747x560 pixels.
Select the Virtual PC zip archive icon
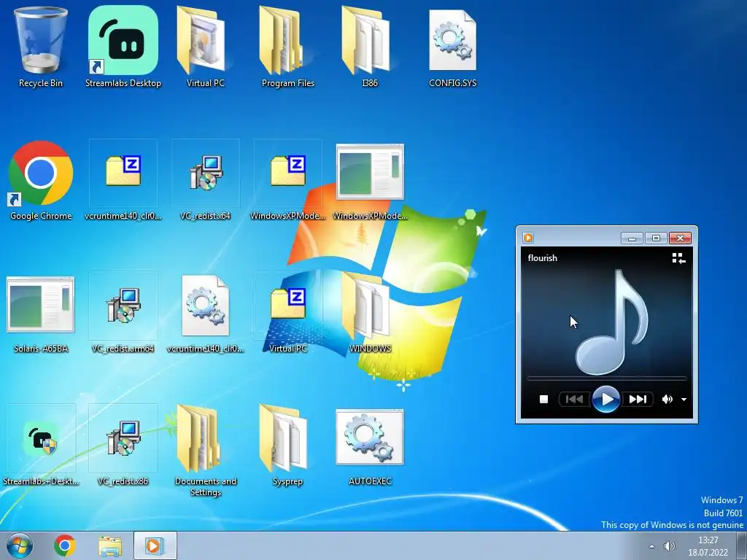(287, 313)
